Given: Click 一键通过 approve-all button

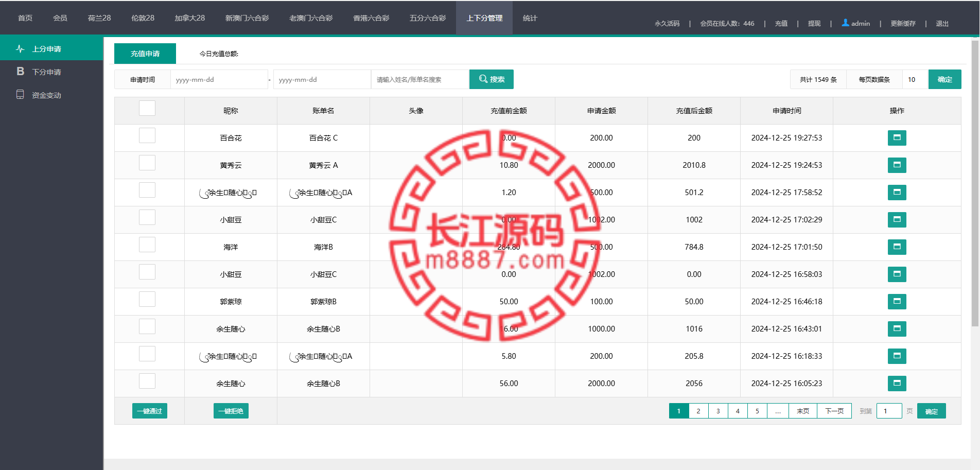Looking at the screenshot, I should click(x=150, y=411).
